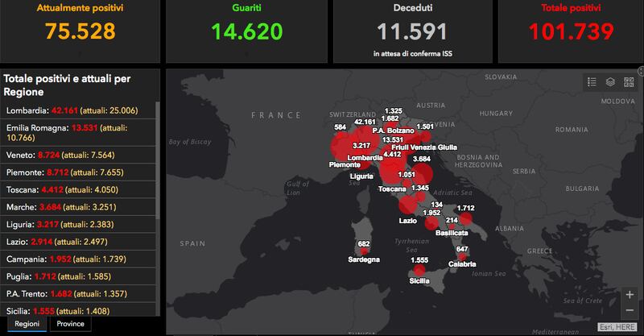Select the Lombardia row in region list
The image size is (644, 336).
point(78,110)
